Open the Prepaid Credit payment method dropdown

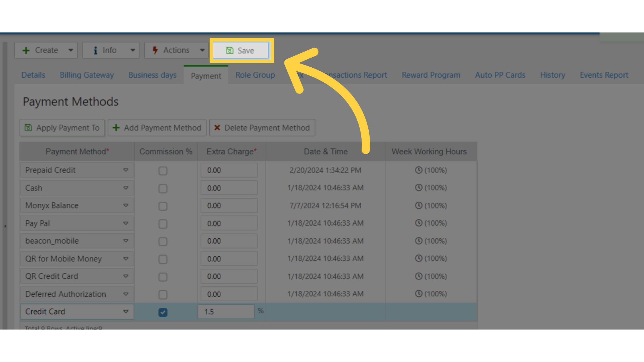[x=126, y=170]
